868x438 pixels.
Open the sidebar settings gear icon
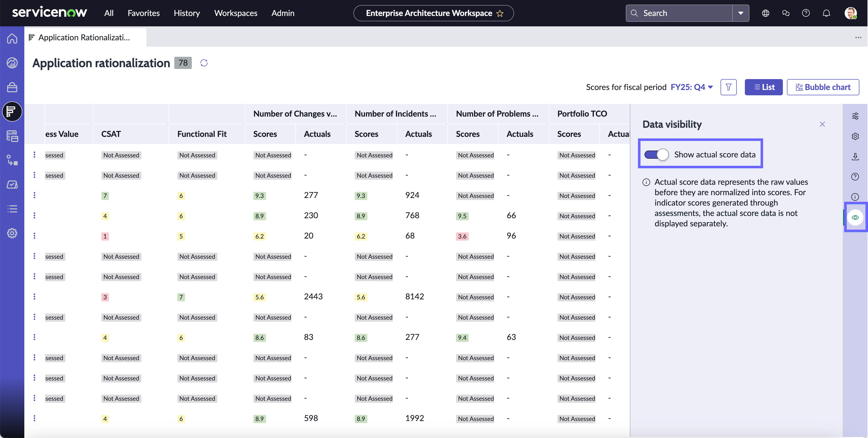coord(12,233)
